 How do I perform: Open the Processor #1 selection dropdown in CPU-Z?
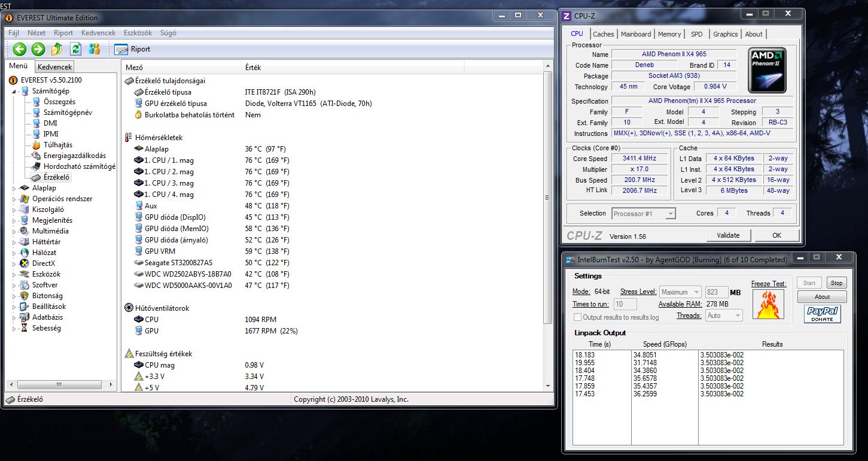(644, 214)
